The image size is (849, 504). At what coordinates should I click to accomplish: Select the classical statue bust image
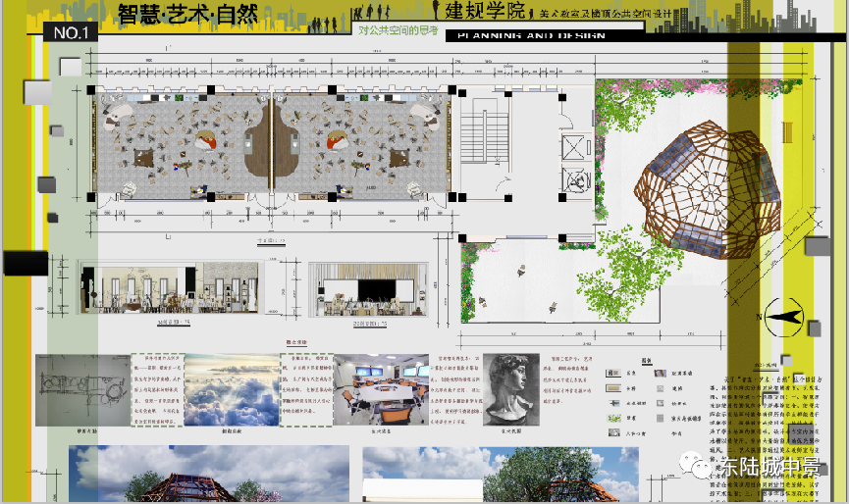[x=511, y=389]
